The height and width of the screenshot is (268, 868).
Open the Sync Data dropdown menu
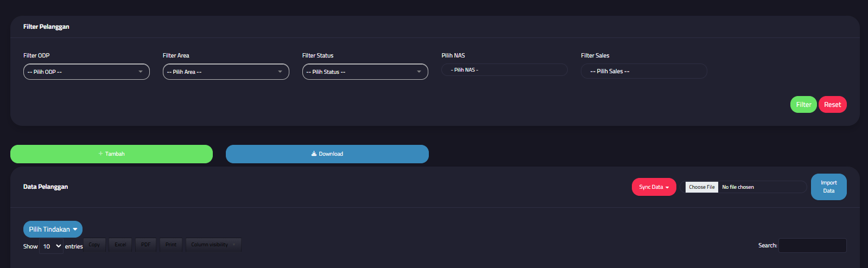(x=654, y=187)
